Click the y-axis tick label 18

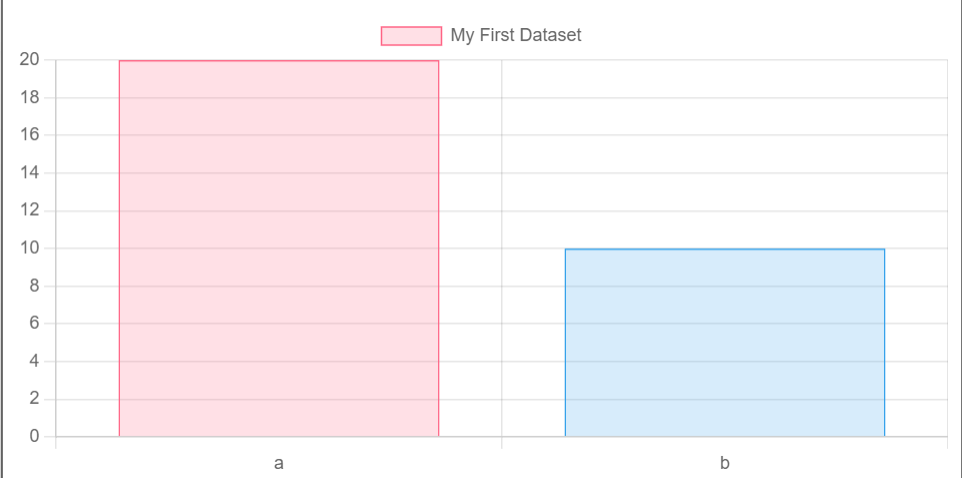(29, 98)
